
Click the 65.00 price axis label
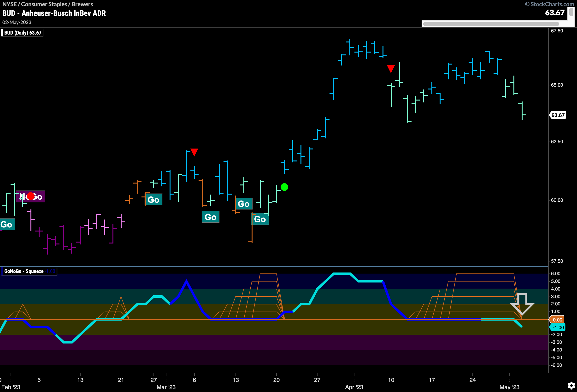click(557, 85)
